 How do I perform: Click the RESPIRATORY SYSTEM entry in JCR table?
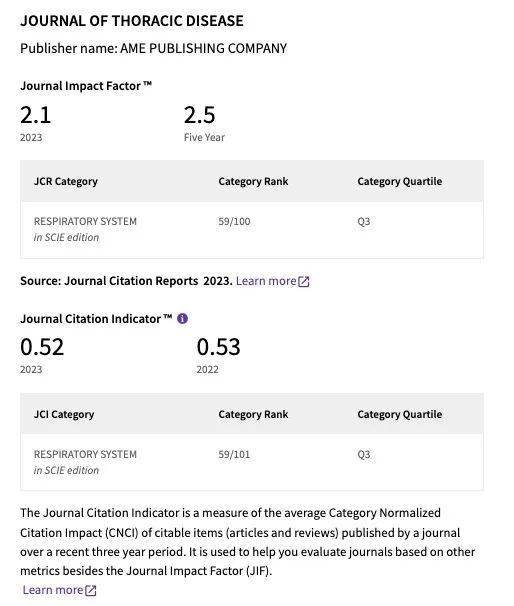pyautogui.click(x=85, y=221)
